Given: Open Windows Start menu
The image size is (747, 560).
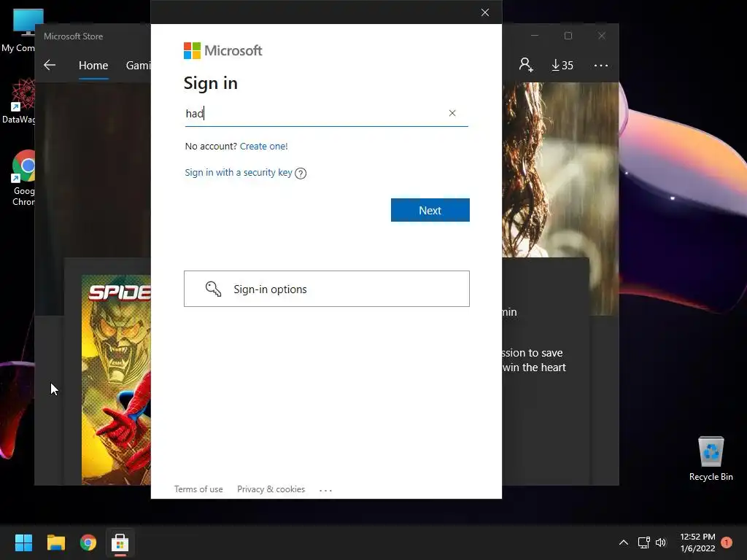Looking at the screenshot, I should pyautogui.click(x=23, y=542).
